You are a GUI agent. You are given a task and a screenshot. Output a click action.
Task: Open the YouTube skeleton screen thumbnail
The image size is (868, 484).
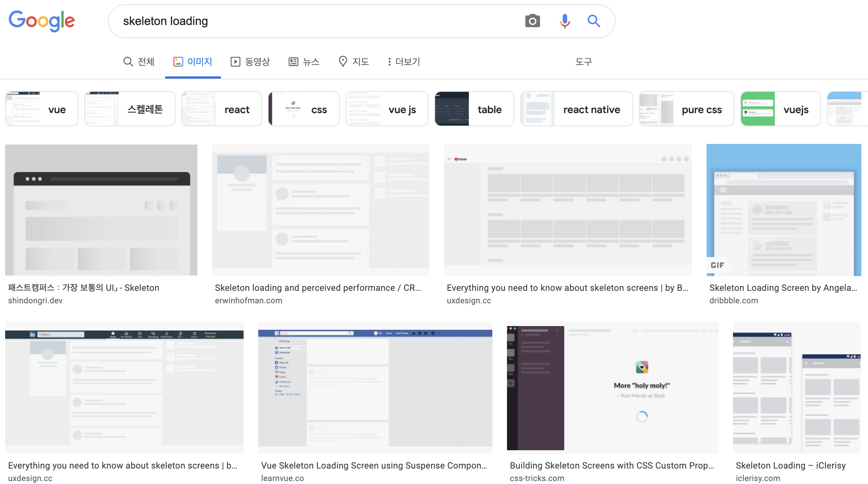568,210
